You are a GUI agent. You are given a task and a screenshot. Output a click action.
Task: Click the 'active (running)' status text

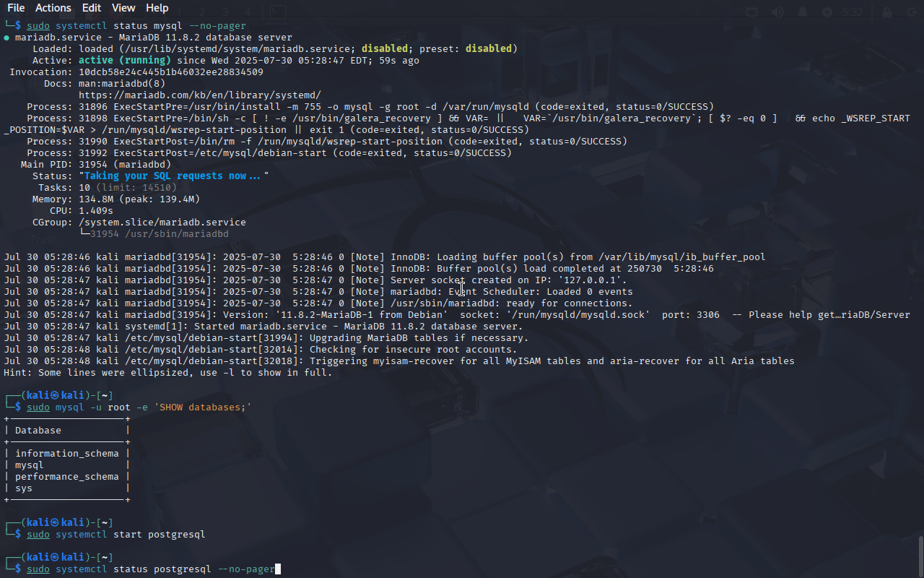coord(125,61)
